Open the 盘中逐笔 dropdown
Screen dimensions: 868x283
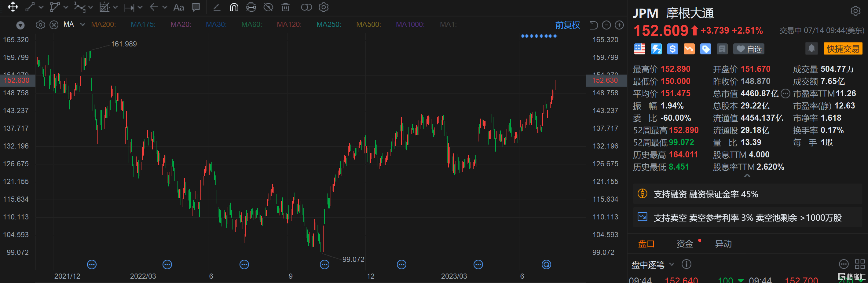pos(672,264)
